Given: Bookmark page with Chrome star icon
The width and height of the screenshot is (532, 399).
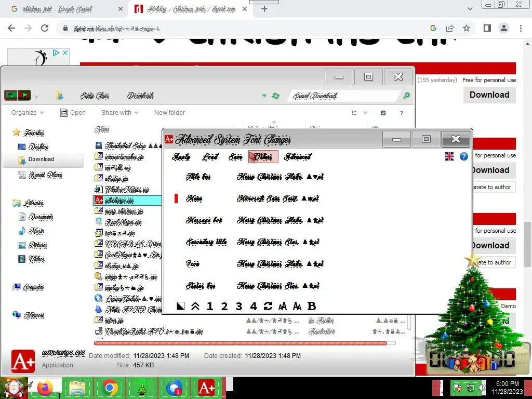Looking at the screenshot, I should 467,28.
